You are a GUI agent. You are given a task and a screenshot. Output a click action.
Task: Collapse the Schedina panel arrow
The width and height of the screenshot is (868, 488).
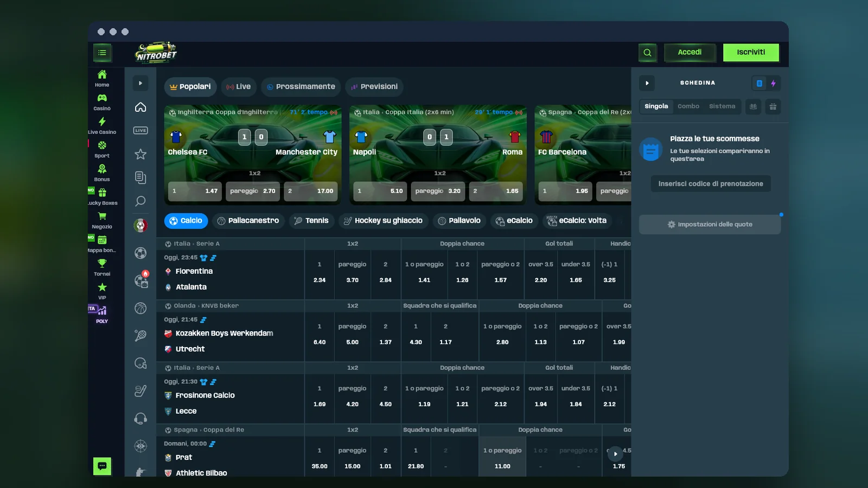647,83
